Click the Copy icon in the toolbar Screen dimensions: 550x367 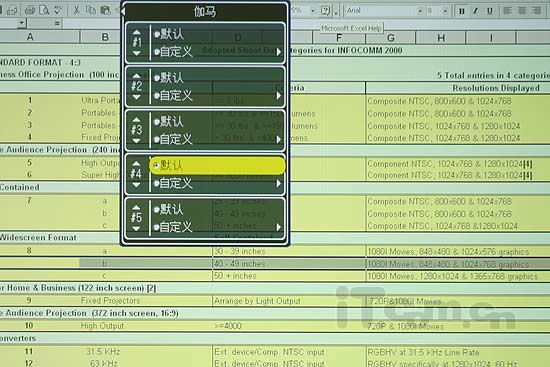90,10
